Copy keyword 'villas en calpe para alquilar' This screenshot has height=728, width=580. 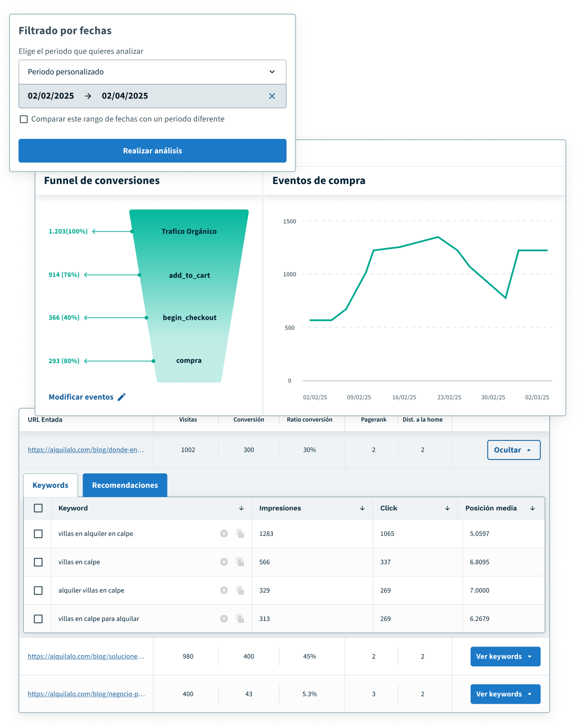pos(240,619)
